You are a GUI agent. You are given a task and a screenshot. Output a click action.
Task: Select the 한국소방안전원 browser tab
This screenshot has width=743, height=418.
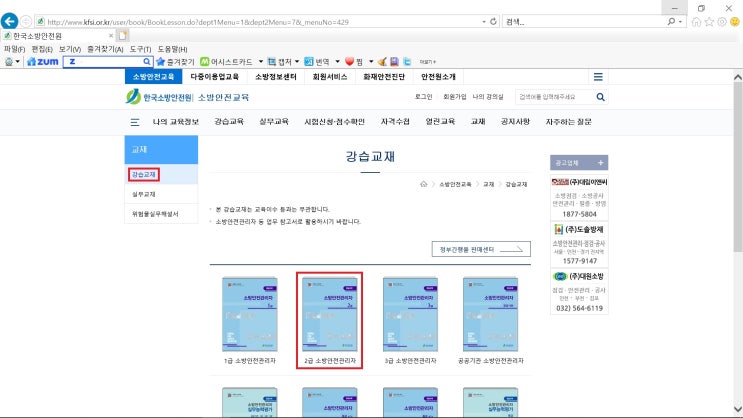click(56, 36)
